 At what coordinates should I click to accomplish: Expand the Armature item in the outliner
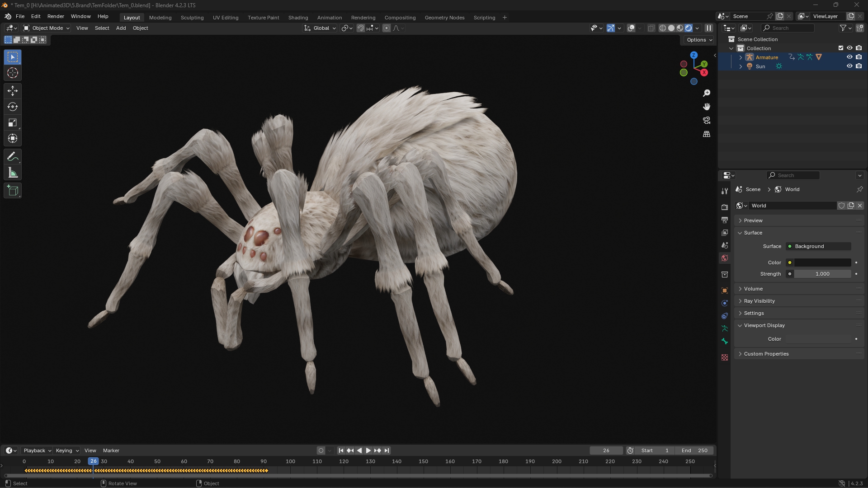click(741, 57)
